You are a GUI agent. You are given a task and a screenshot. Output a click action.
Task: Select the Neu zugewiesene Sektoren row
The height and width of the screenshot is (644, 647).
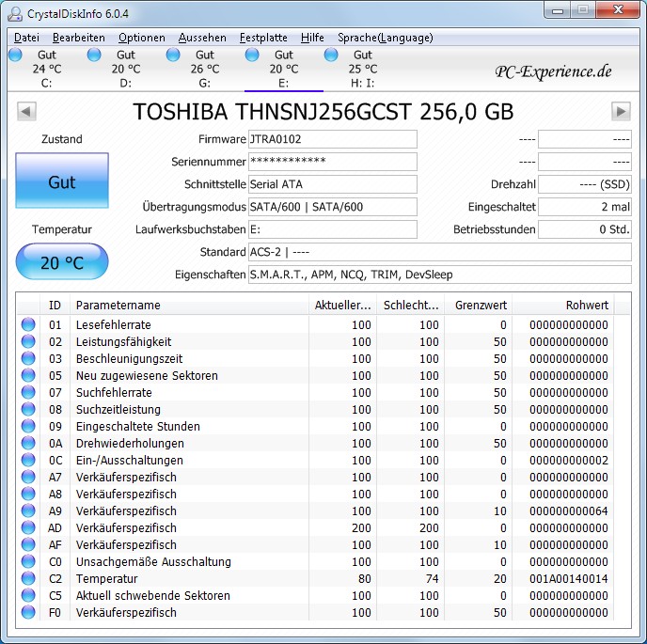point(147,376)
